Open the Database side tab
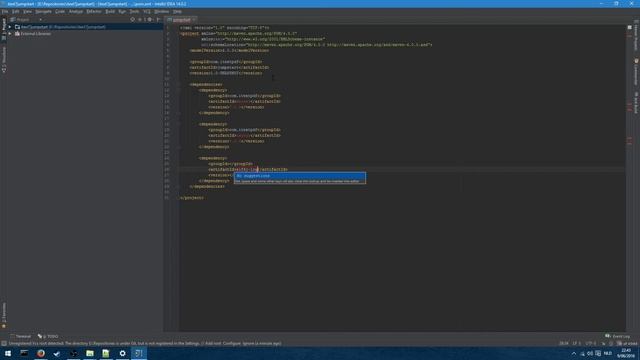Screen dimensions: 640x360 click(636, 72)
